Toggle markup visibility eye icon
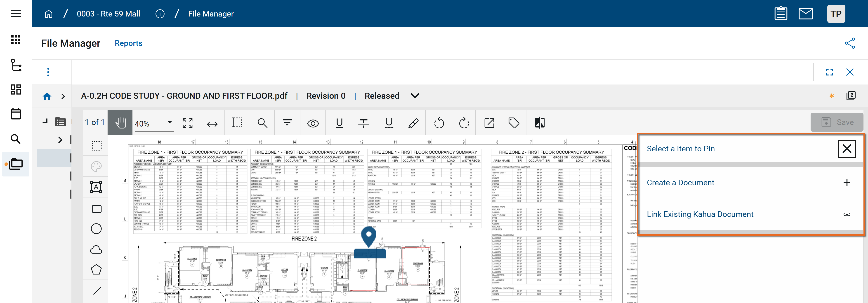Viewport: 868px width, 303px height. click(313, 124)
